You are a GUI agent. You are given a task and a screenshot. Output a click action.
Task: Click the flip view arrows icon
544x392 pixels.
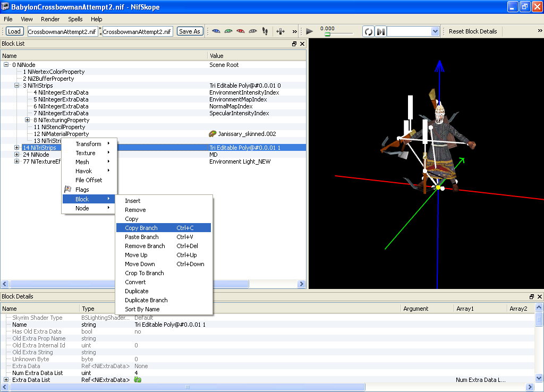pyautogui.click(x=280, y=31)
